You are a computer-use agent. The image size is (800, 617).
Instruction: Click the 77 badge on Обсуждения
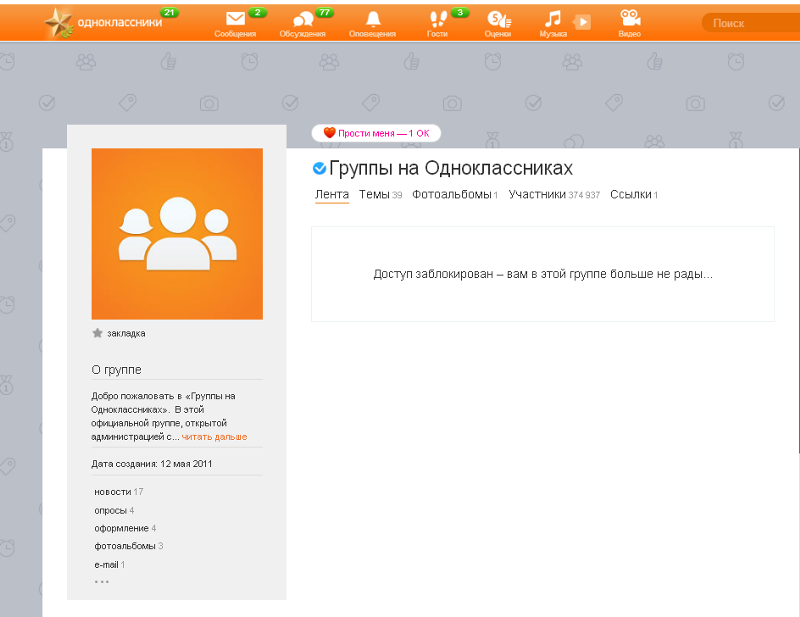click(324, 12)
